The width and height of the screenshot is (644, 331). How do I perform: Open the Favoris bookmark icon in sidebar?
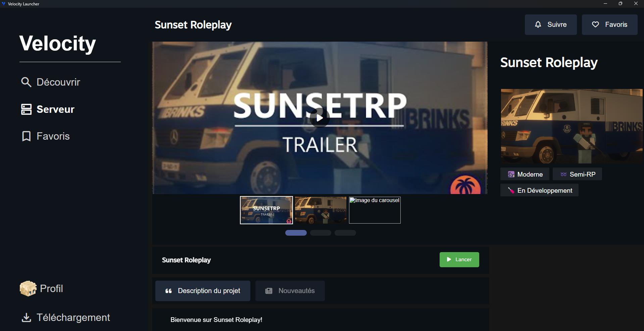26,136
